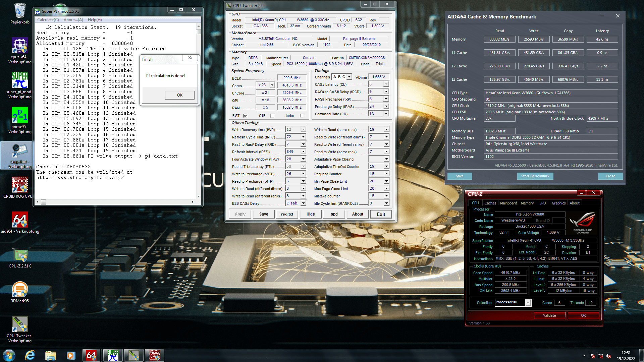Switch to the Memory tab in CPU-Z
This screenshot has width=644, height=362.
pyautogui.click(x=527, y=203)
